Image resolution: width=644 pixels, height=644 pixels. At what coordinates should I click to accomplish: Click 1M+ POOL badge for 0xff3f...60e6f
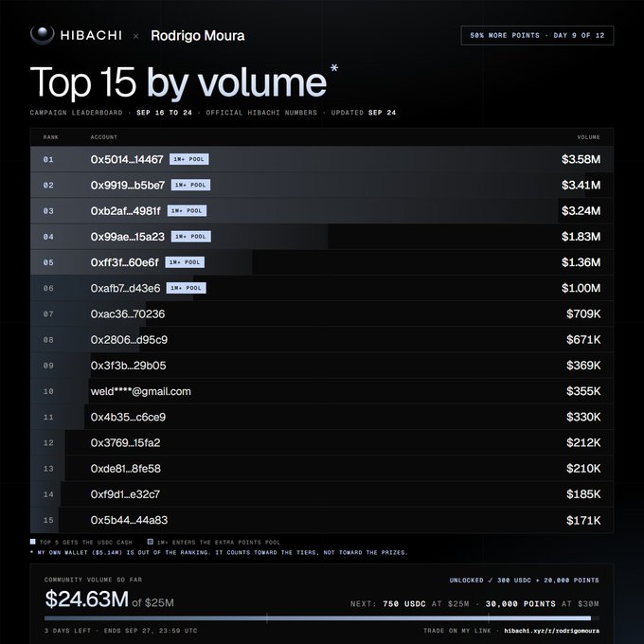click(x=185, y=262)
